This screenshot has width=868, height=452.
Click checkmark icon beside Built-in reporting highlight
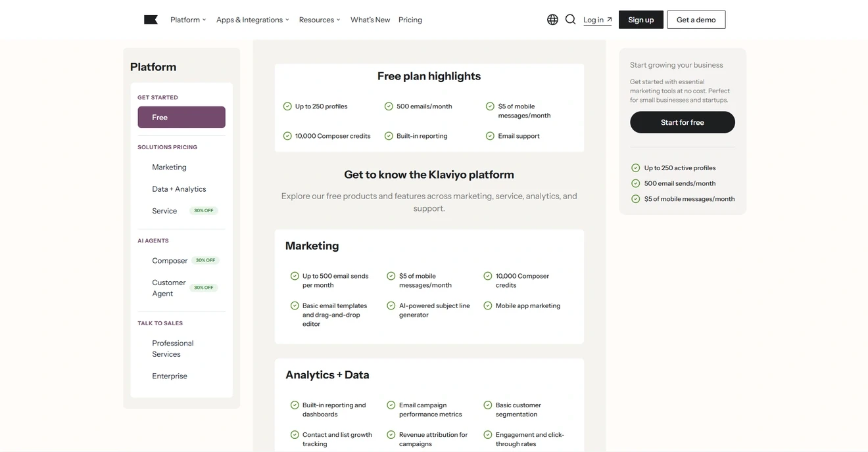click(389, 136)
